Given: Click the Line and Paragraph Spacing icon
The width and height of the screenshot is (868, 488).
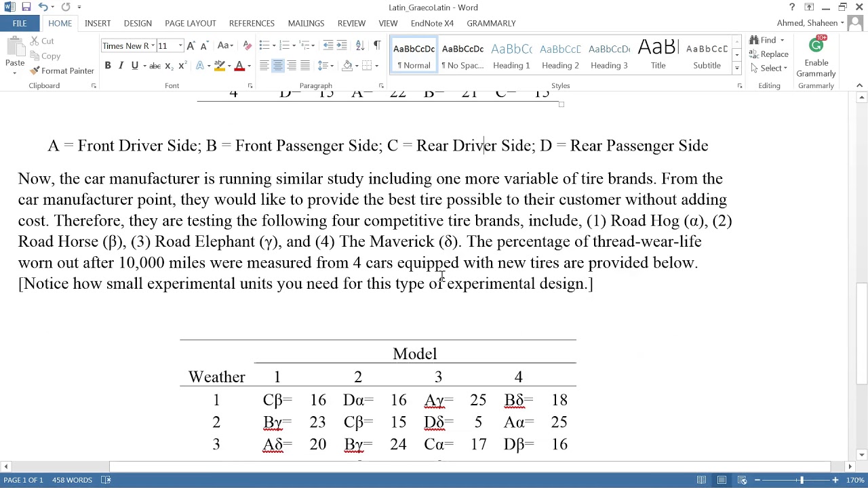Looking at the screenshot, I should point(323,66).
